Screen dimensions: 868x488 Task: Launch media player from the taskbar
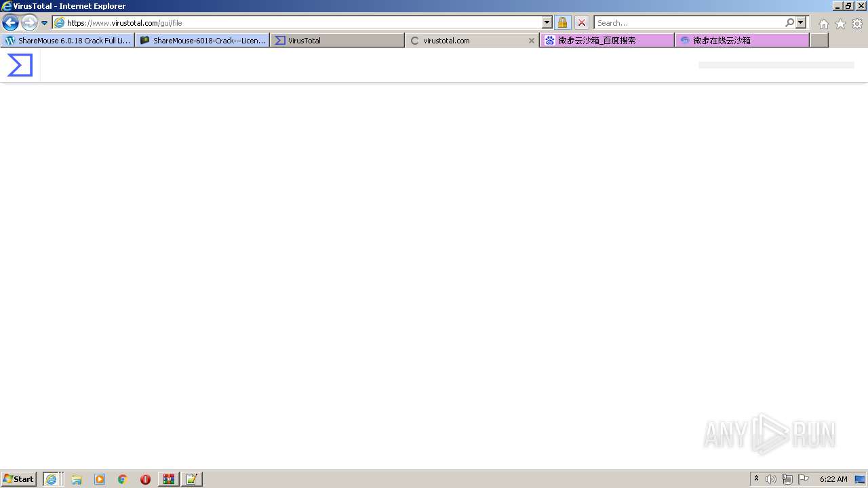pos(100,479)
